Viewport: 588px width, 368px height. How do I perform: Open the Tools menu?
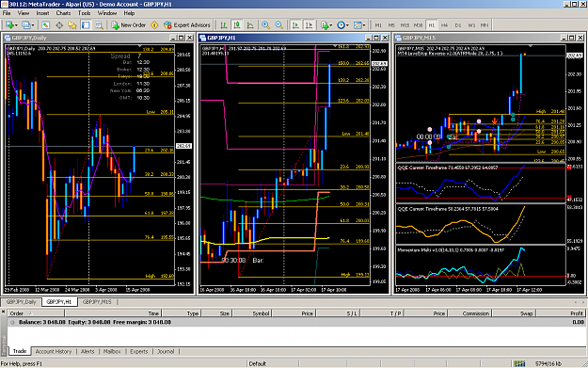coord(84,13)
